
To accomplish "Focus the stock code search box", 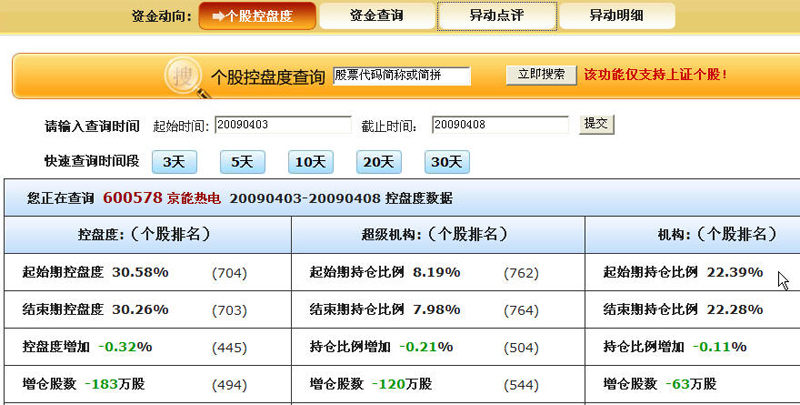I will 401,76.
